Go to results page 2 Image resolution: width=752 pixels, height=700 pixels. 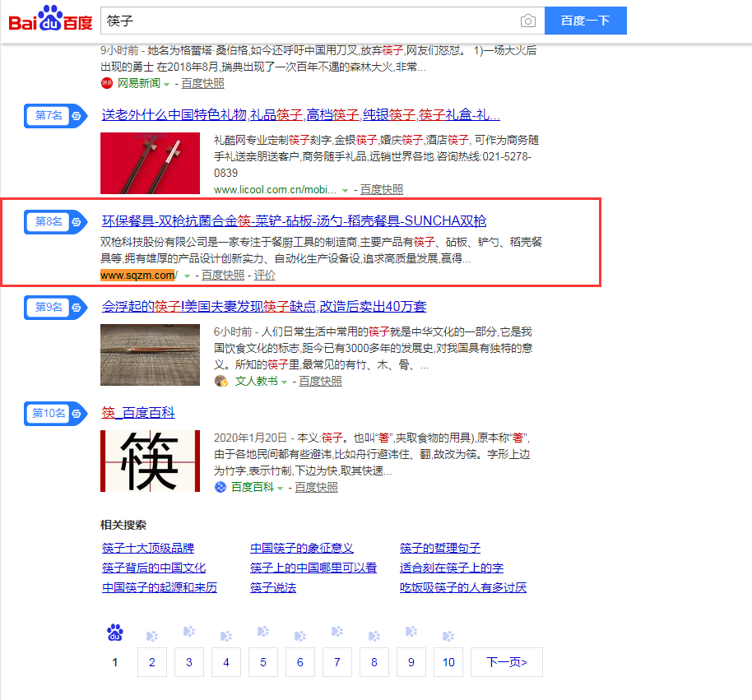click(152, 662)
